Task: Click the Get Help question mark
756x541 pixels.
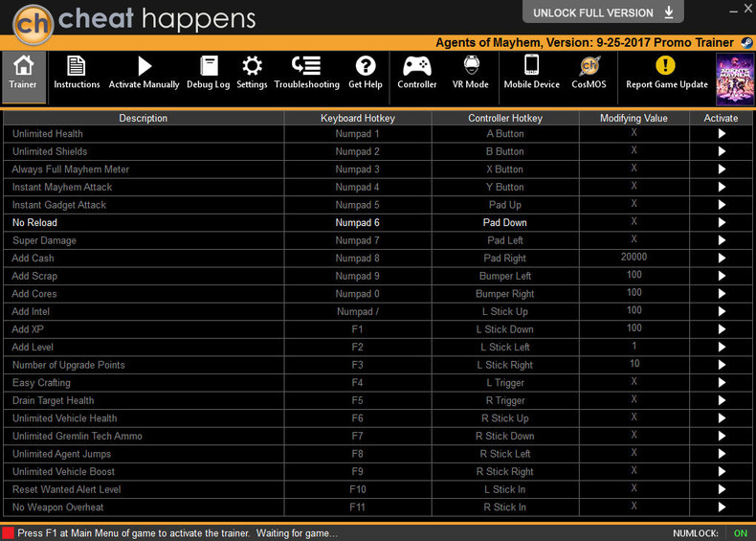Action: pyautogui.click(x=365, y=74)
